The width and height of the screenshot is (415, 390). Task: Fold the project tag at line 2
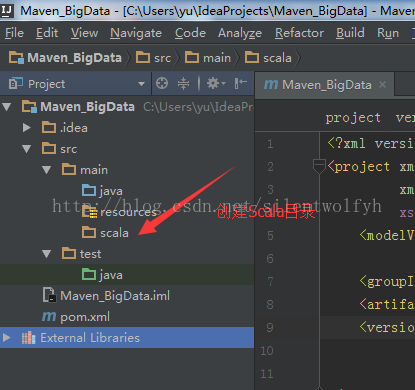[x=319, y=165]
